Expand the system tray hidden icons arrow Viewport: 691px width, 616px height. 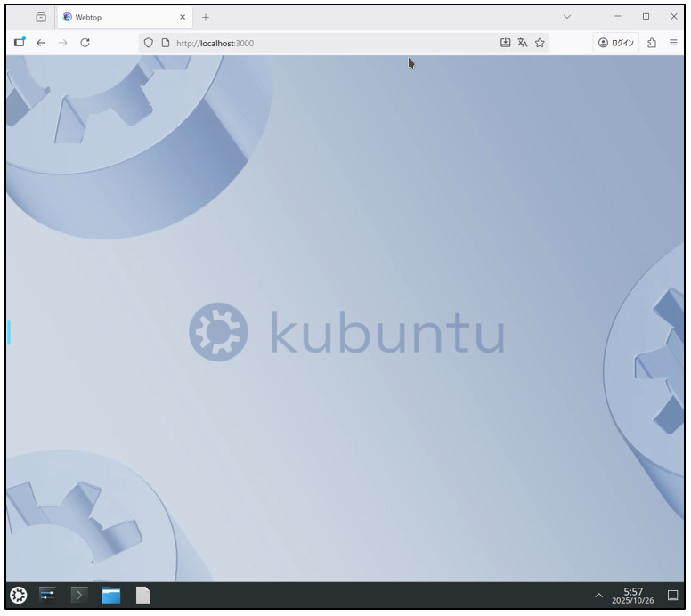(x=598, y=596)
